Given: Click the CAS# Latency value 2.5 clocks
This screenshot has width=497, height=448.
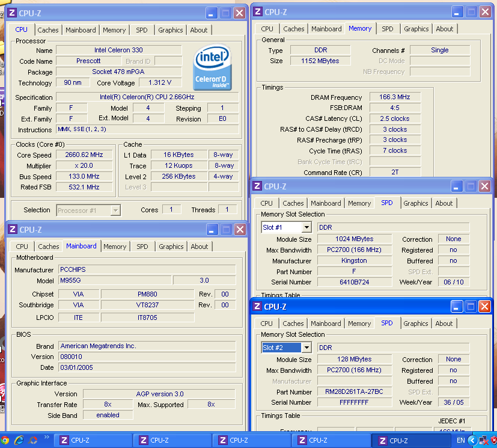Looking at the screenshot, I should [x=395, y=118].
